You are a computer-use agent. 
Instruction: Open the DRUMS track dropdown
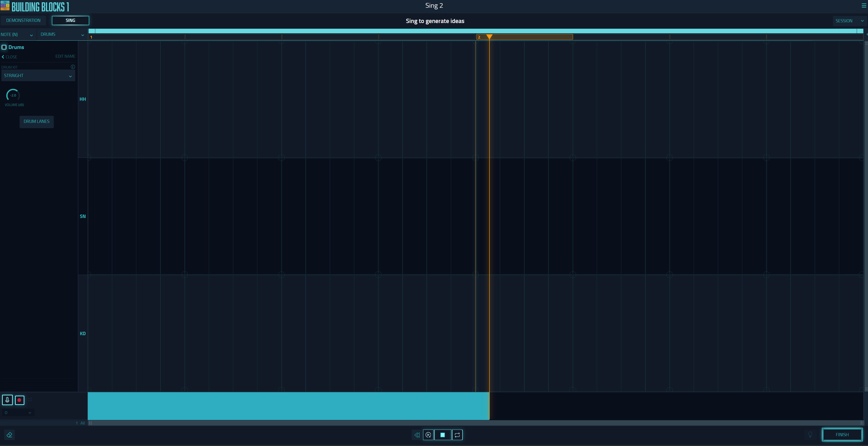coord(62,34)
